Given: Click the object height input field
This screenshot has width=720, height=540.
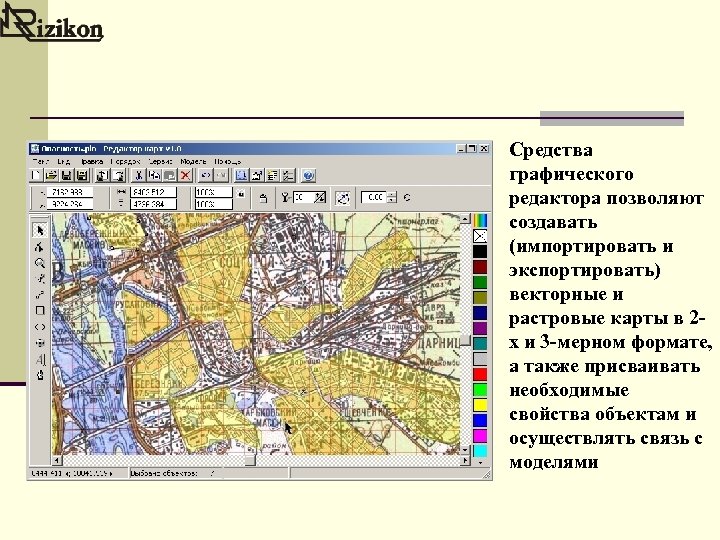Looking at the screenshot, I should (x=154, y=204).
